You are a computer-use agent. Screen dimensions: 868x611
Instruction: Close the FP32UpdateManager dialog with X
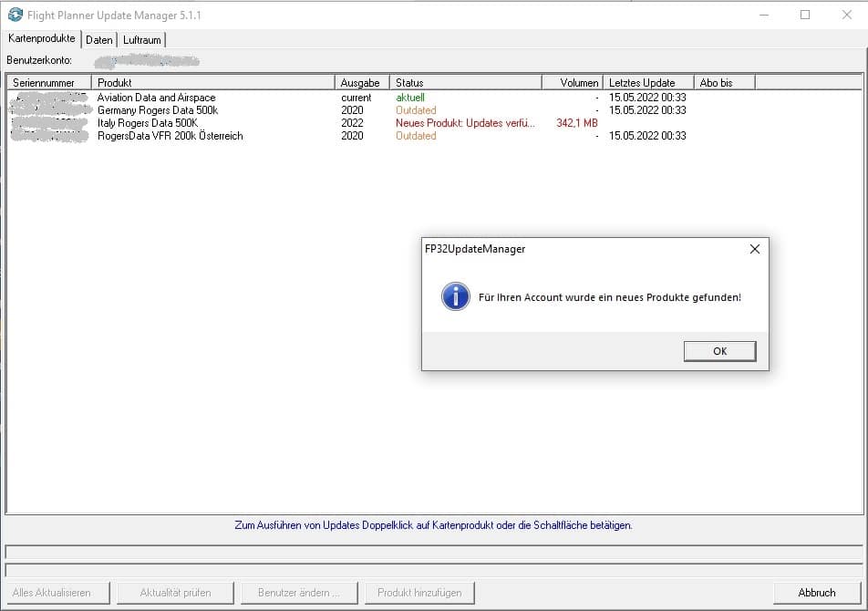click(x=754, y=249)
